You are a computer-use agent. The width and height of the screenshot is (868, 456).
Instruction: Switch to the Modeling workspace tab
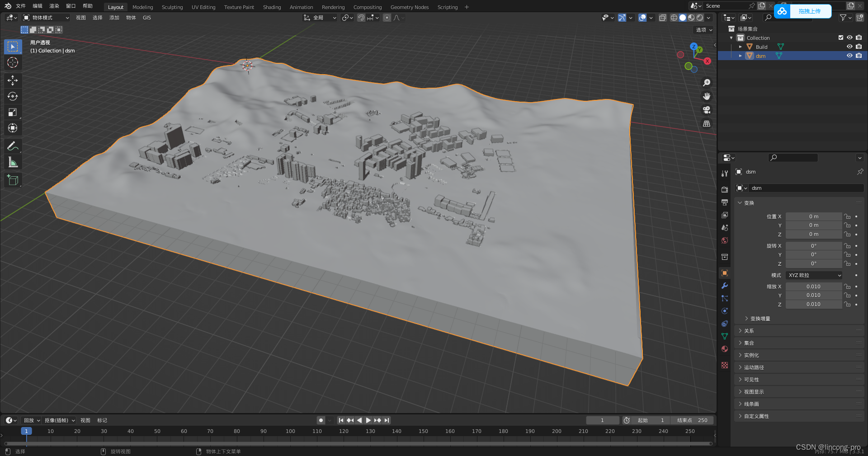(x=142, y=7)
